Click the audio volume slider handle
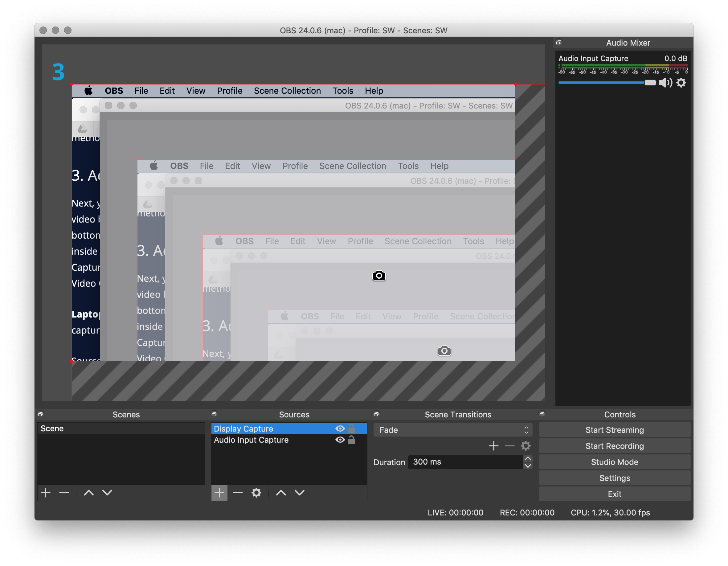Viewport: 728px width, 566px height. click(650, 83)
